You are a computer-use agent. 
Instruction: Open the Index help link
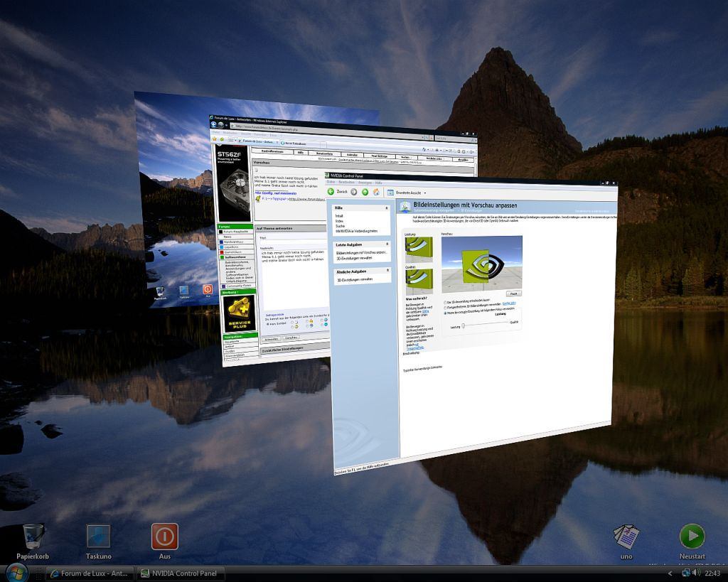point(339,222)
